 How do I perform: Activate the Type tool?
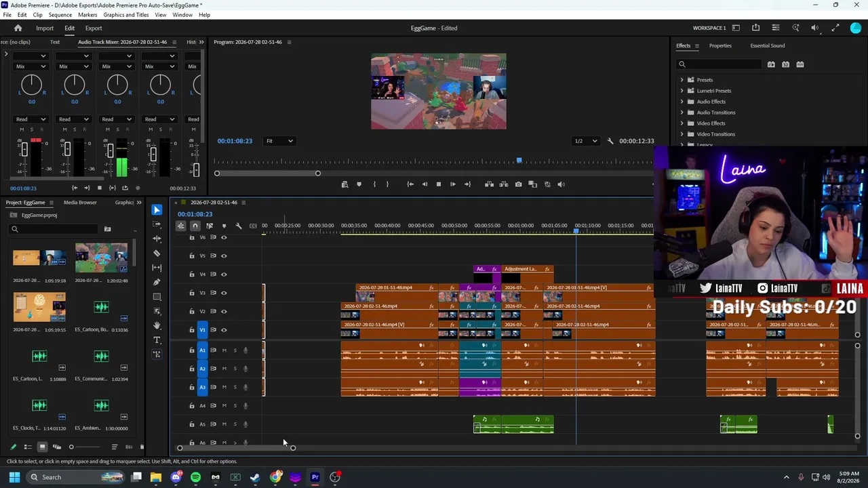click(x=157, y=340)
